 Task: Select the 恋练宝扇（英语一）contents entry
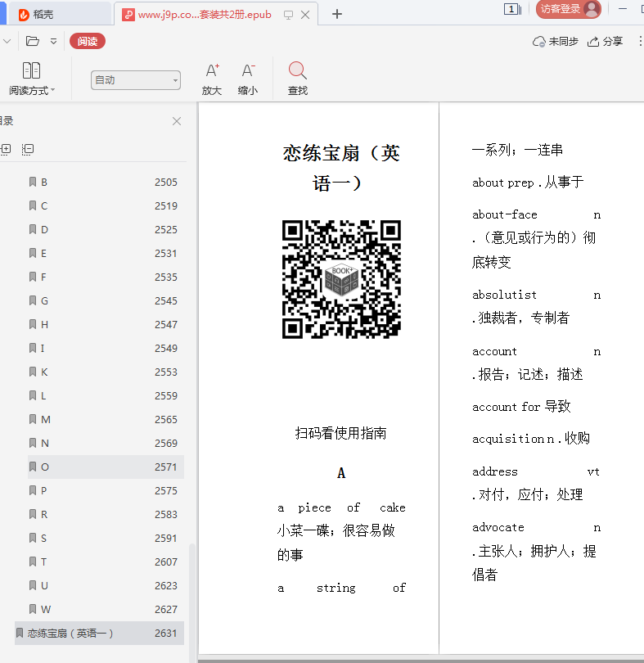(70, 633)
